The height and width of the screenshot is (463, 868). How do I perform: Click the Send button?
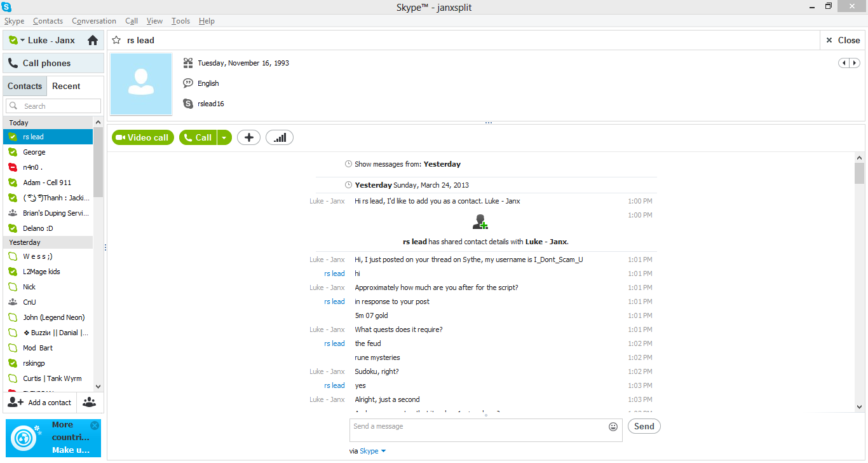644,426
